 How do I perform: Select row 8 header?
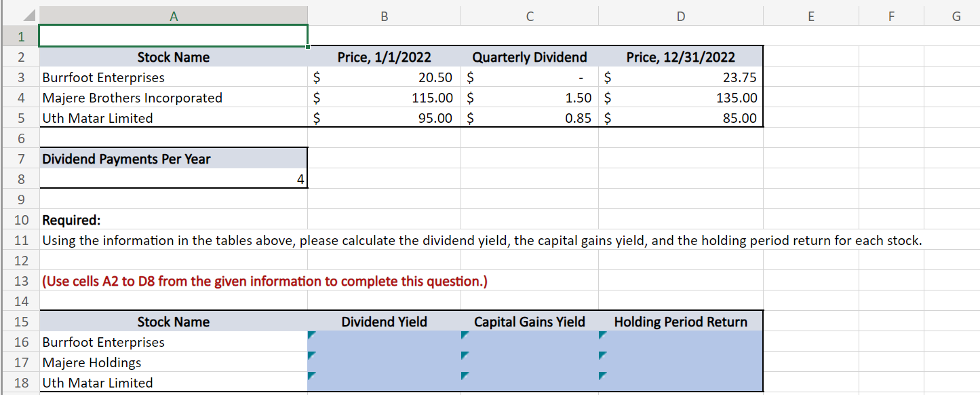point(20,178)
